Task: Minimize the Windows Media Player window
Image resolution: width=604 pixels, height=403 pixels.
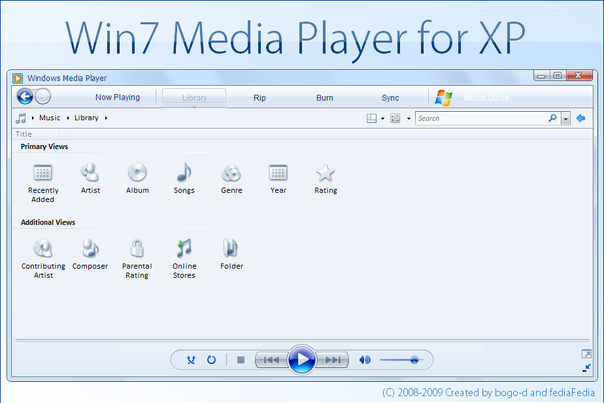Action: [x=541, y=76]
